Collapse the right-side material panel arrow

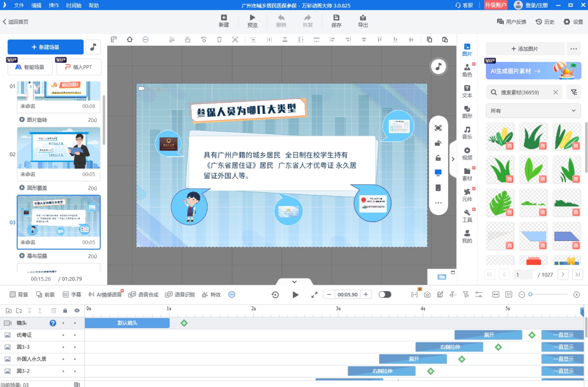click(453, 159)
